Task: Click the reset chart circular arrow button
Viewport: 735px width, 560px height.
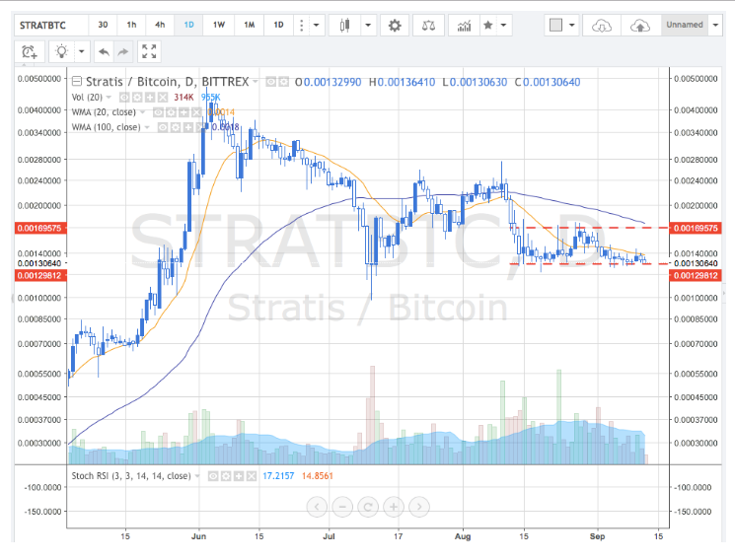Action: (x=368, y=507)
